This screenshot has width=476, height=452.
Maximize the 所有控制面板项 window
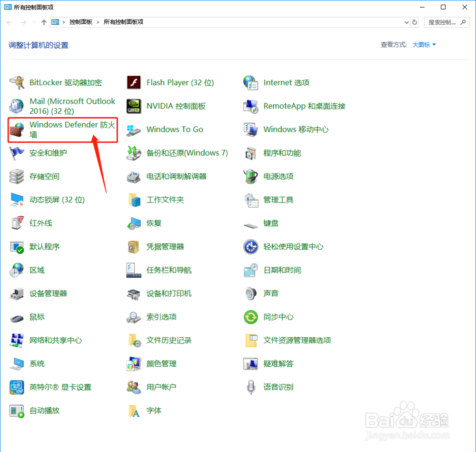(x=443, y=7)
